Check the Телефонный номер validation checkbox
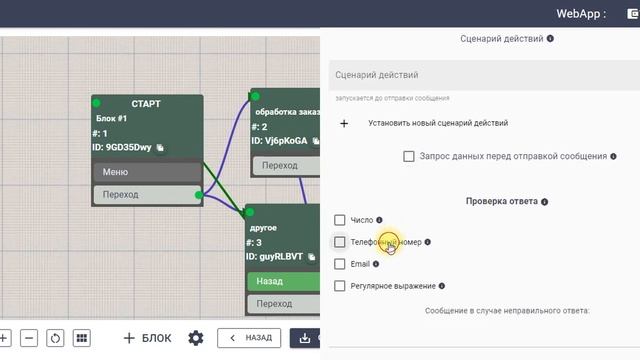640x360 pixels. click(340, 242)
